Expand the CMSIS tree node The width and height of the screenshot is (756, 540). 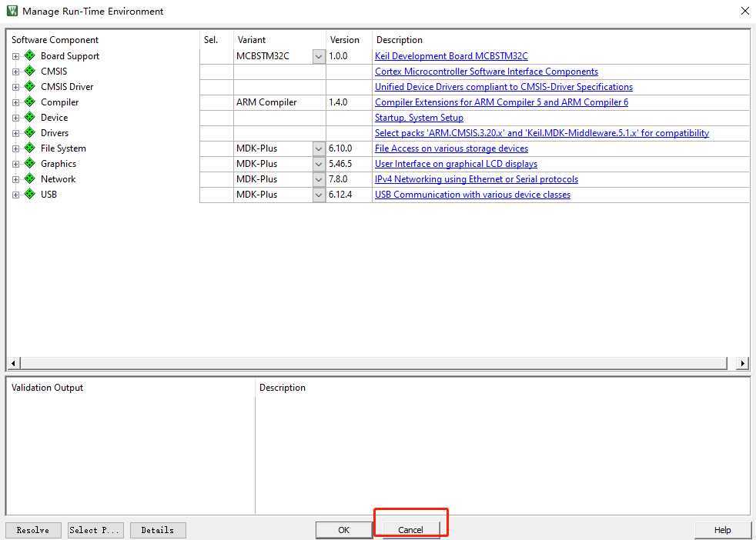(15, 72)
